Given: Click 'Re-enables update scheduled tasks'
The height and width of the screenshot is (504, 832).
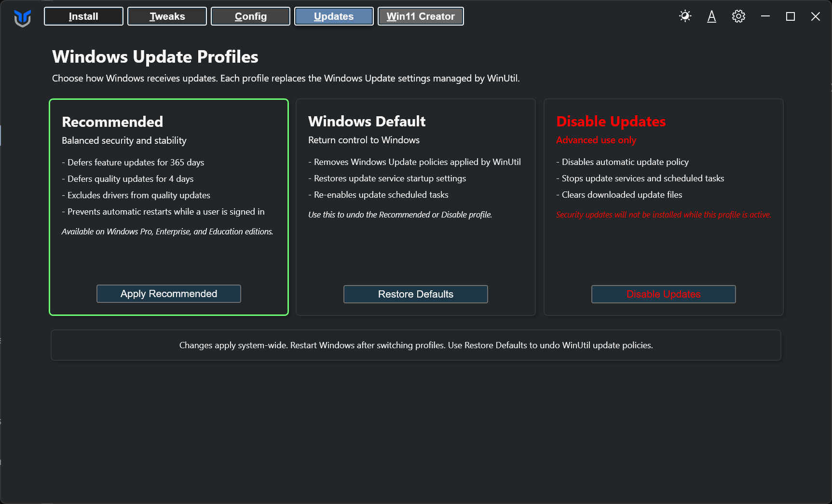Looking at the screenshot, I should pos(379,195).
